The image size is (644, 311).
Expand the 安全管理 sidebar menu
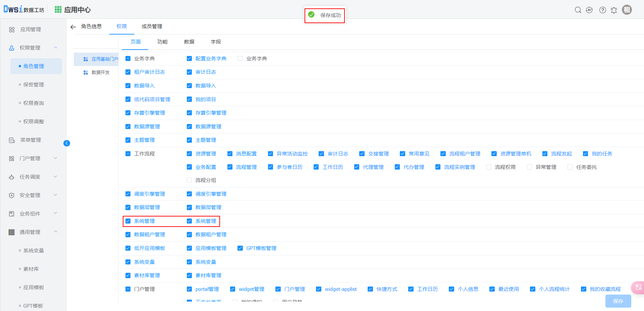[x=56, y=195]
